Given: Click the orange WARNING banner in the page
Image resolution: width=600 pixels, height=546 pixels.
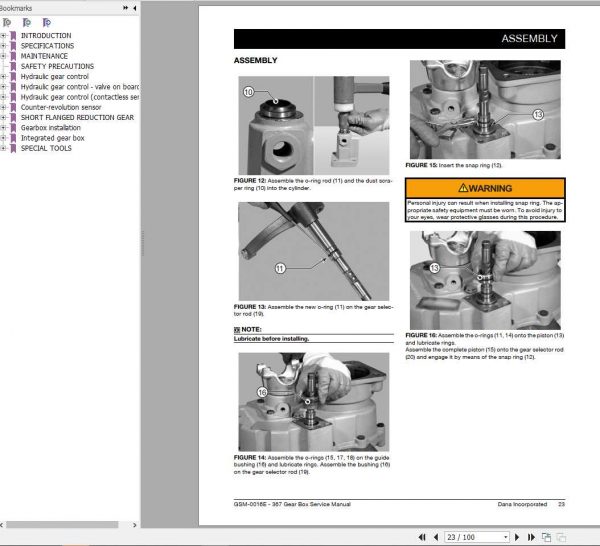Looking at the screenshot, I should pyautogui.click(x=485, y=188).
